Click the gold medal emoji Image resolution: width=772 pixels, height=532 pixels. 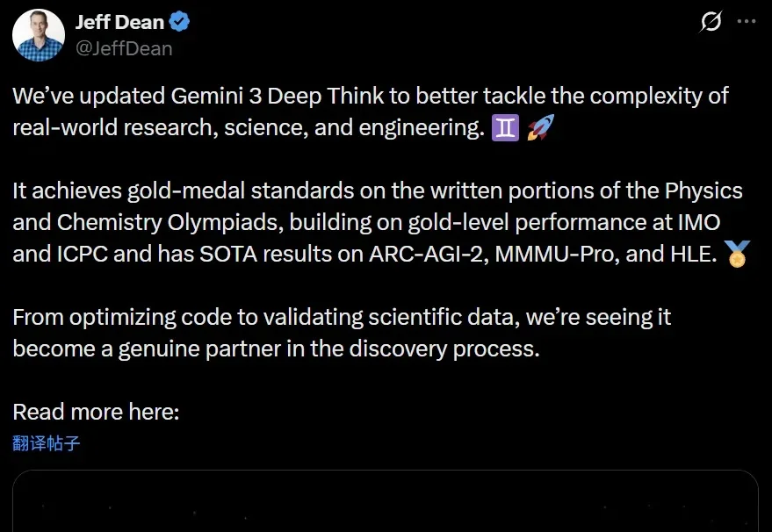(x=738, y=255)
